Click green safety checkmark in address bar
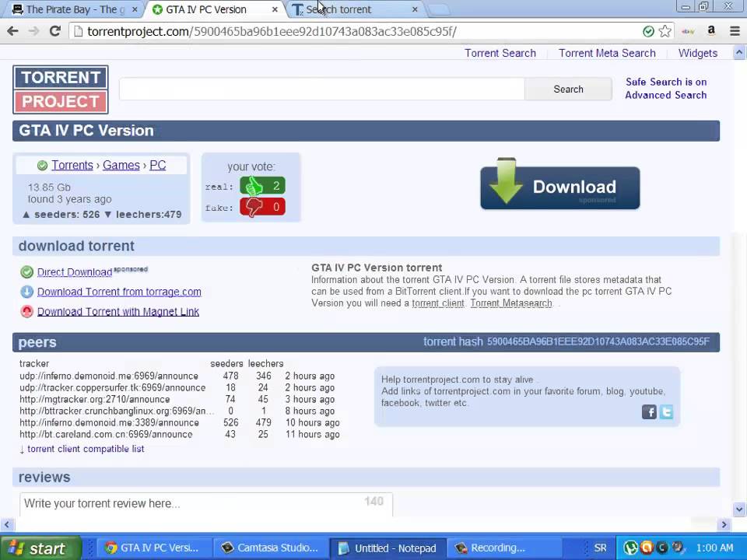This screenshot has width=747, height=560. point(648,31)
